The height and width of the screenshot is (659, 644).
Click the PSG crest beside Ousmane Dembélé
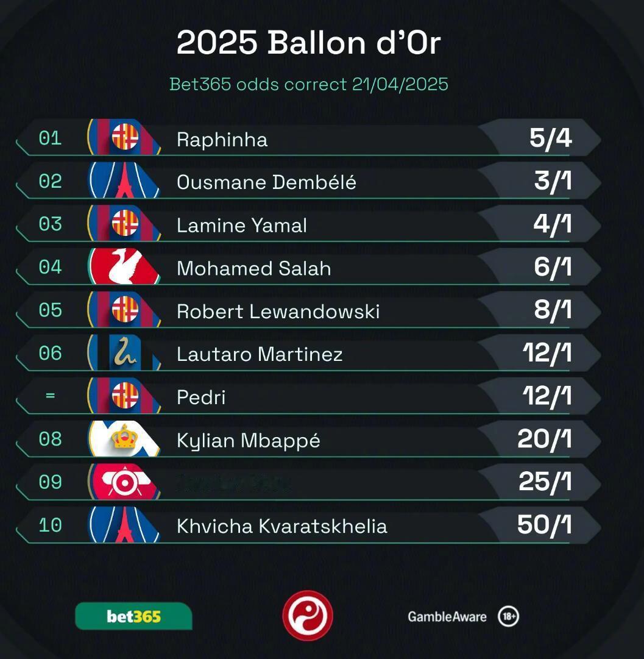124,180
